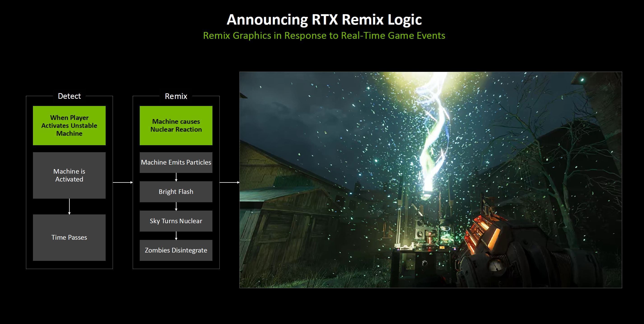Image resolution: width=644 pixels, height=324 pixels.
Task: Click the 'When Player Activates Unstable Machine' green box
Action: pos(69,125)
